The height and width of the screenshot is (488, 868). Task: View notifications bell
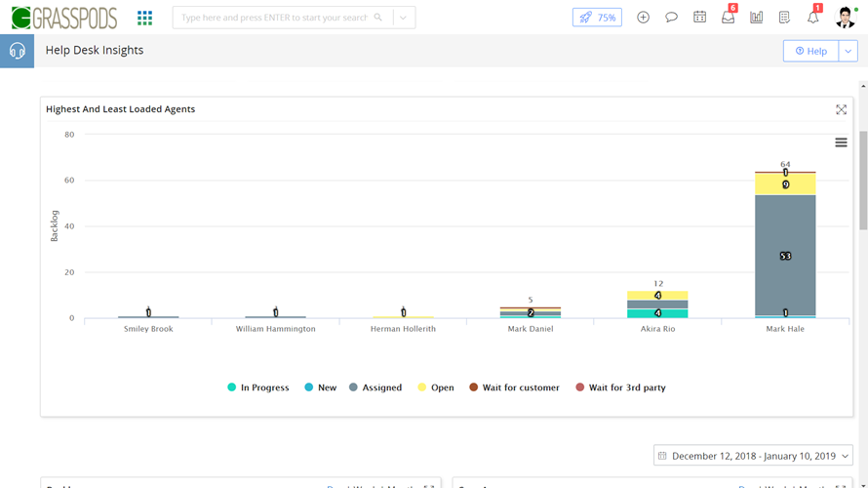[x=812, y=18]
